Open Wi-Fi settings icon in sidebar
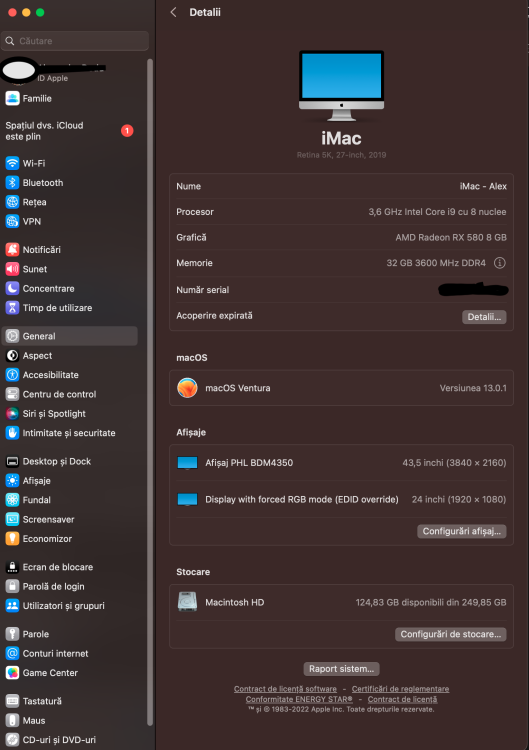Viewport: 529px width, 750px height. (x=12, y=163)
